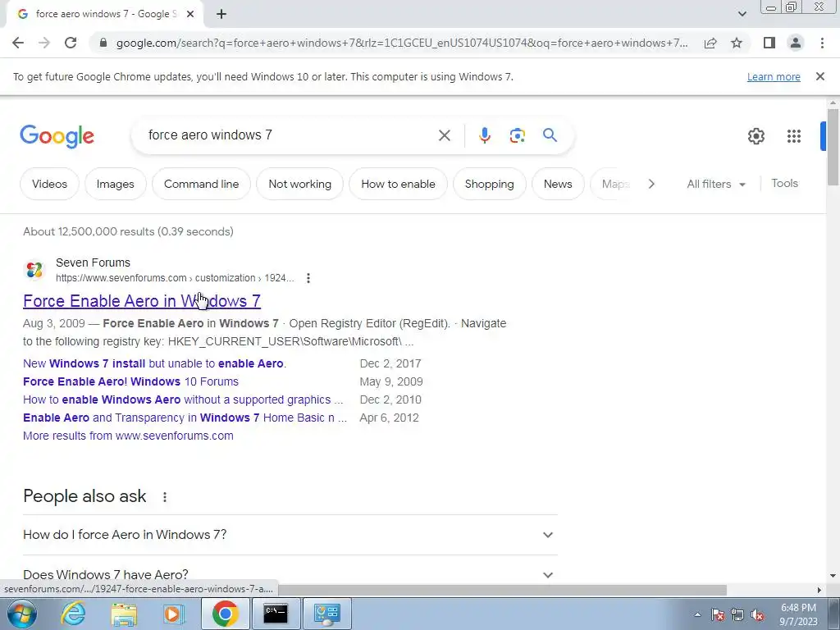This screenshot has width=840, height=630.
Task: Open the search Tools button
Action: click(x=784, y=183)
